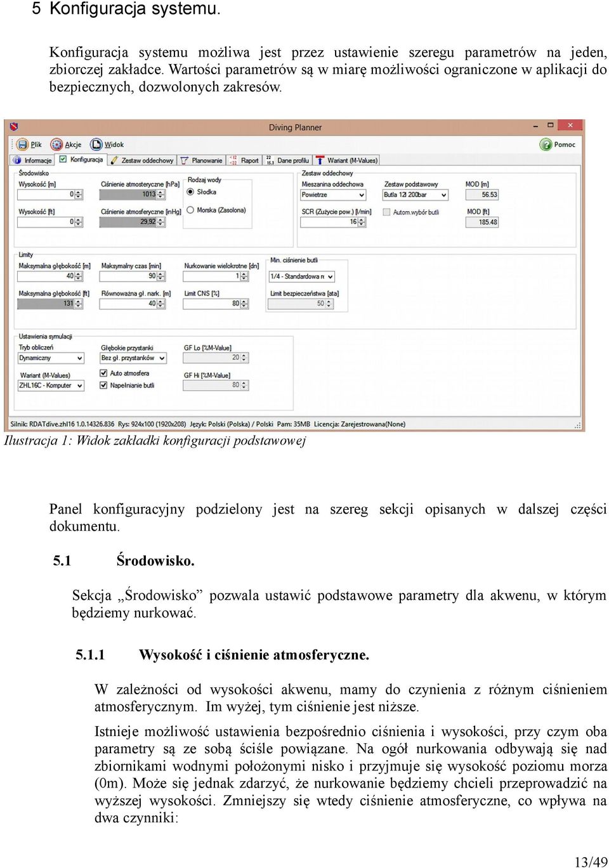Click the Wysokość [m] input field
The width and height of the screenshot is (609, 868).
coord(50,195)
